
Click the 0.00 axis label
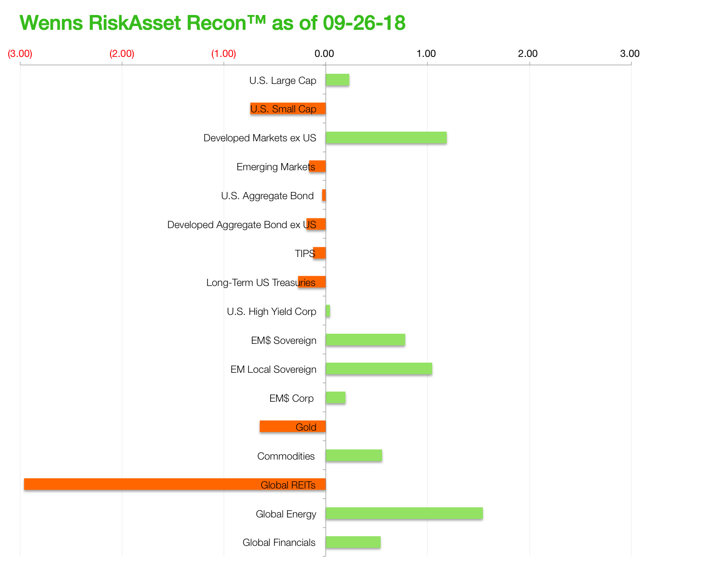[324, 54]
